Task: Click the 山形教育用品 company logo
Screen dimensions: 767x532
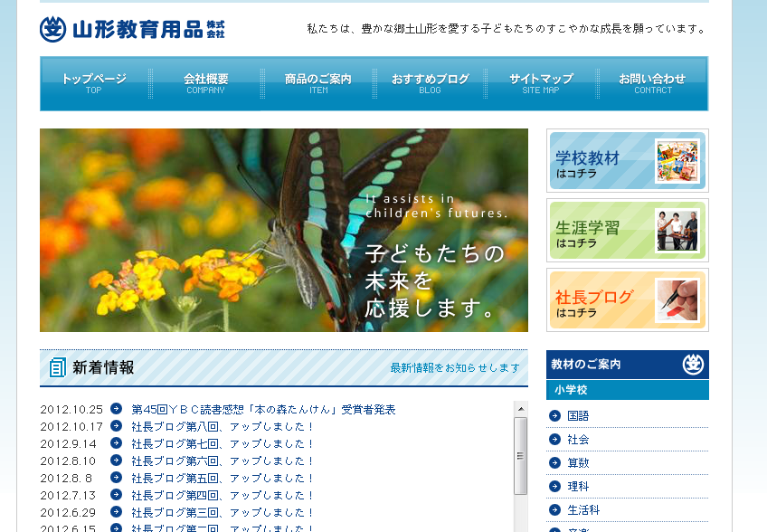Action: tap(132, 29)
